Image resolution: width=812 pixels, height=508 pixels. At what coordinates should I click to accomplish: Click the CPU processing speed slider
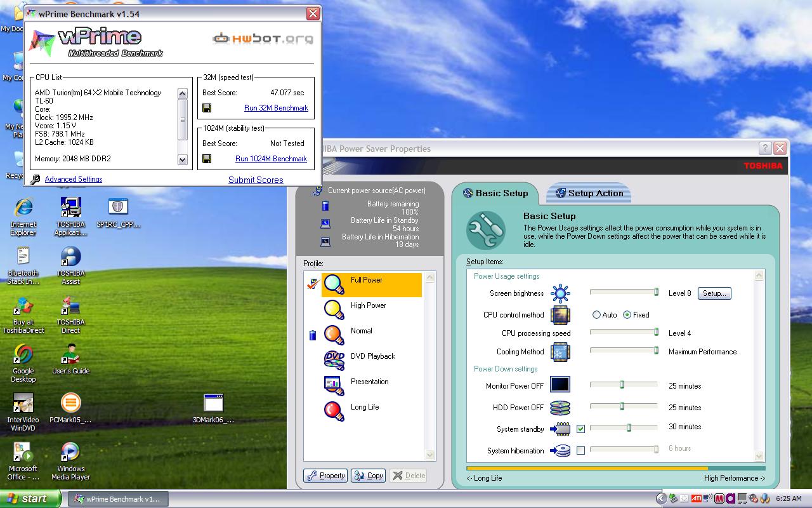point(624,332)
